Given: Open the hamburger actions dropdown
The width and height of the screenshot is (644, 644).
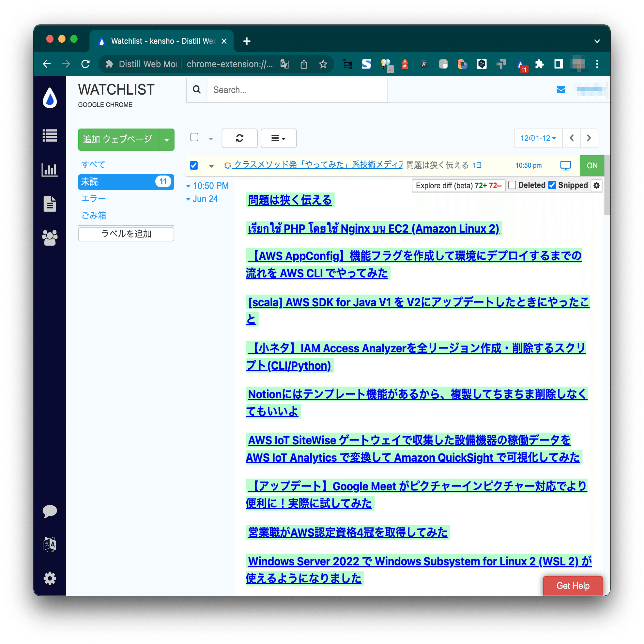Looking at the screenshot, I should tap(278, 138).
